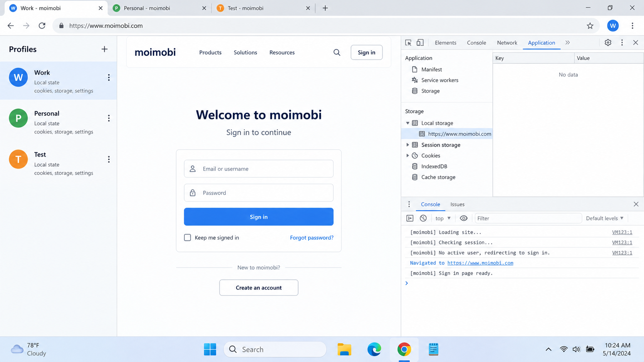The image size is (644, 362).
Task: Click the console Filter input
Action: pos(528,218)
